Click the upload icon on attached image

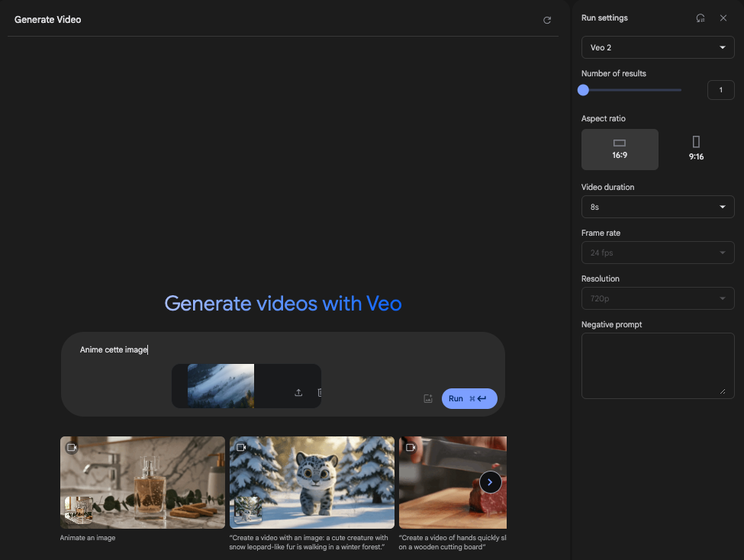point(298,392)
